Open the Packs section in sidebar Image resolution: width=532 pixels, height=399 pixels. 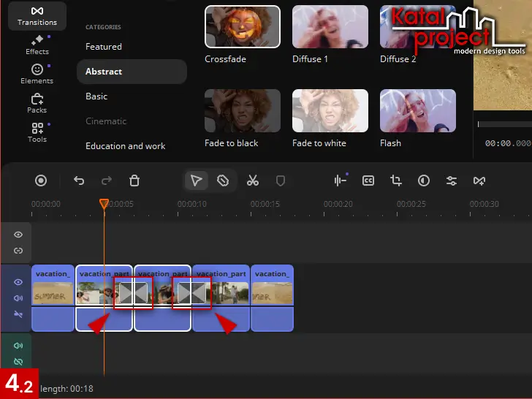pyautogui.click(x=37, y=103)
